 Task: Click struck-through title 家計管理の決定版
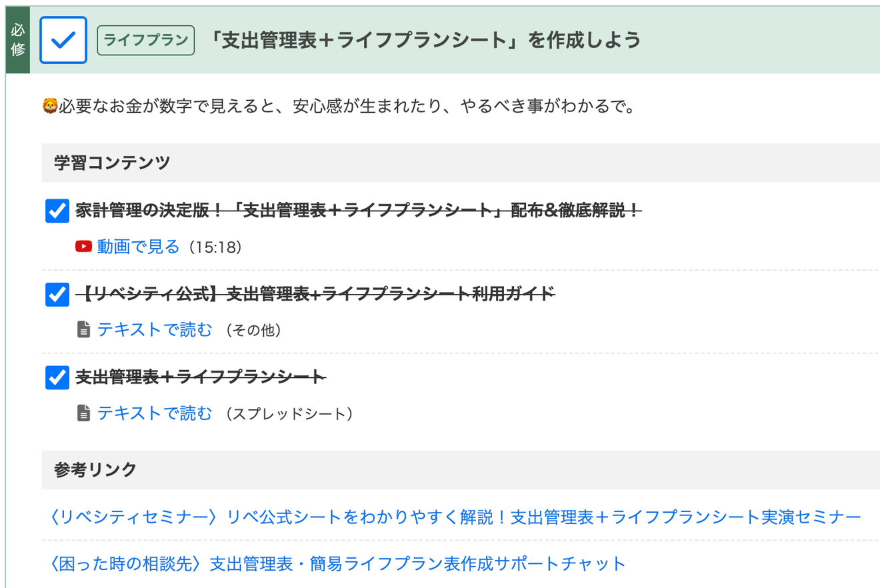point(358,211)
